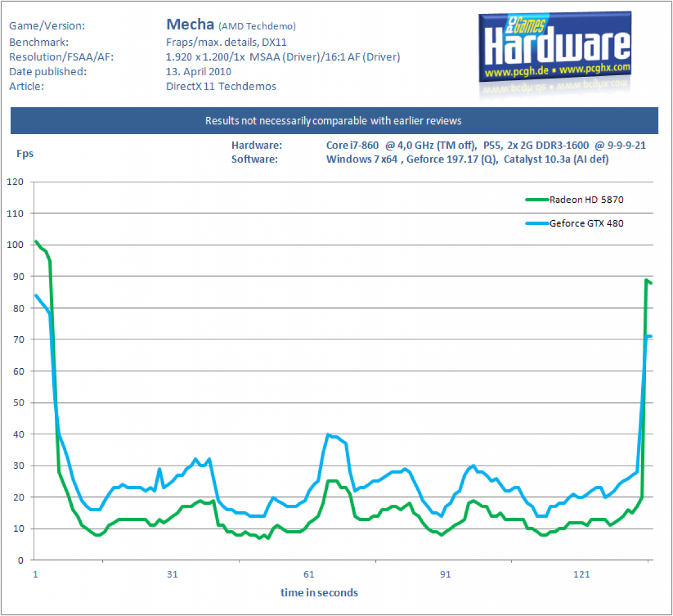The image size is (673, 616).
Task: Click the y-axis label 0
Action: coord(20,560)
